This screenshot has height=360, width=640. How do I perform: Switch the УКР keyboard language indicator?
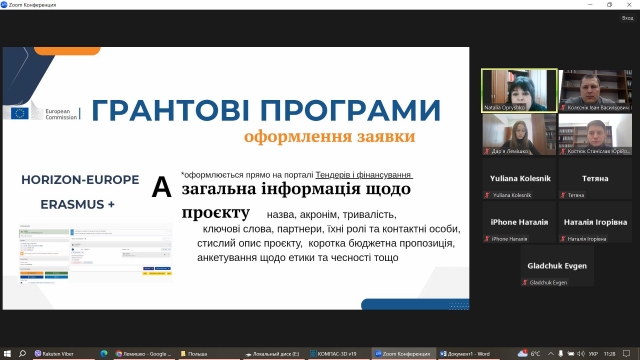(594, 353)
